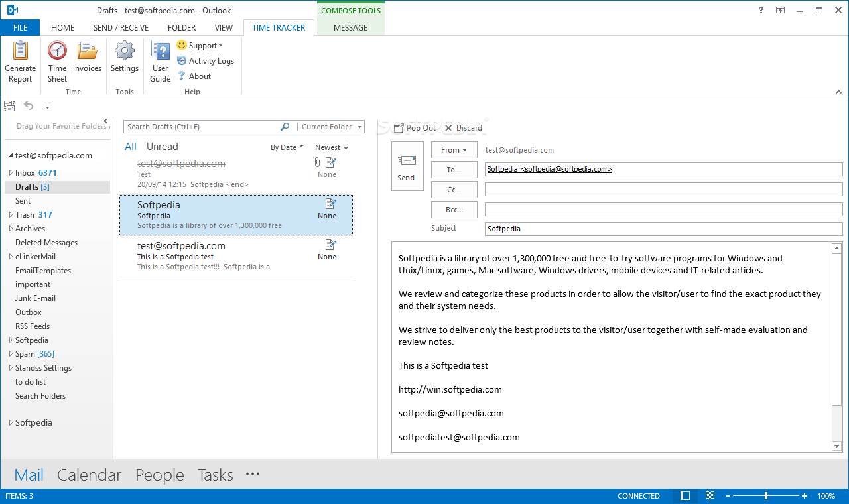Open Outlook Help question mark
The height and width of the screenshot is (504, 849).
761,10
